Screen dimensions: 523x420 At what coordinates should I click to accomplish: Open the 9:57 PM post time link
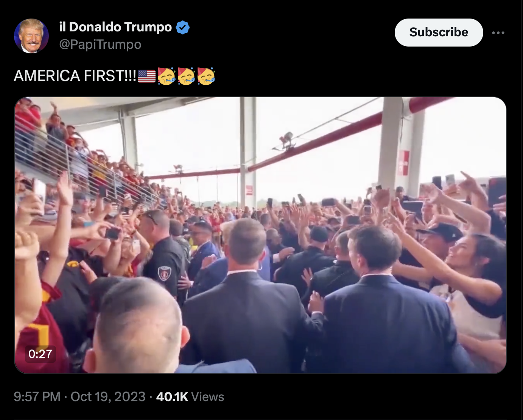pos(37,397)
